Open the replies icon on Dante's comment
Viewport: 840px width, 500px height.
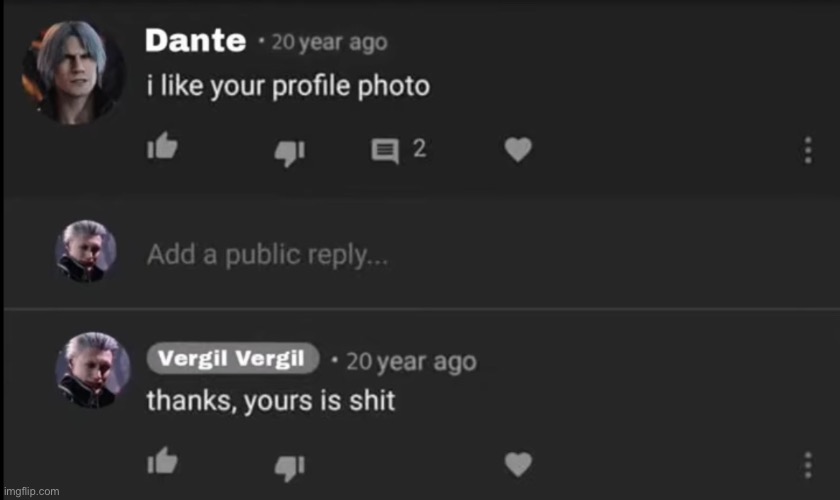tap(385, 151)
